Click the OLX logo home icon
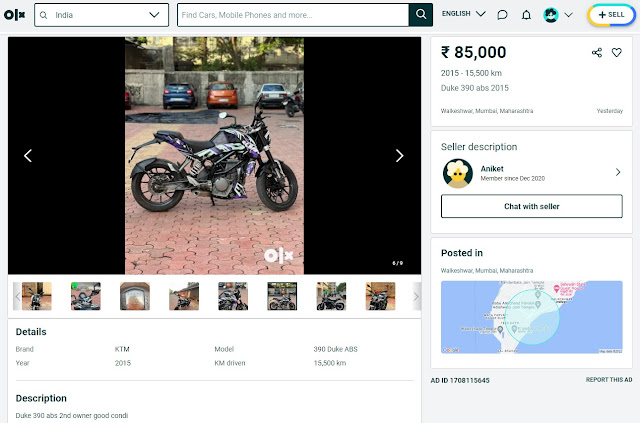The height and width of the screenshot is (423, 640). 15,15
